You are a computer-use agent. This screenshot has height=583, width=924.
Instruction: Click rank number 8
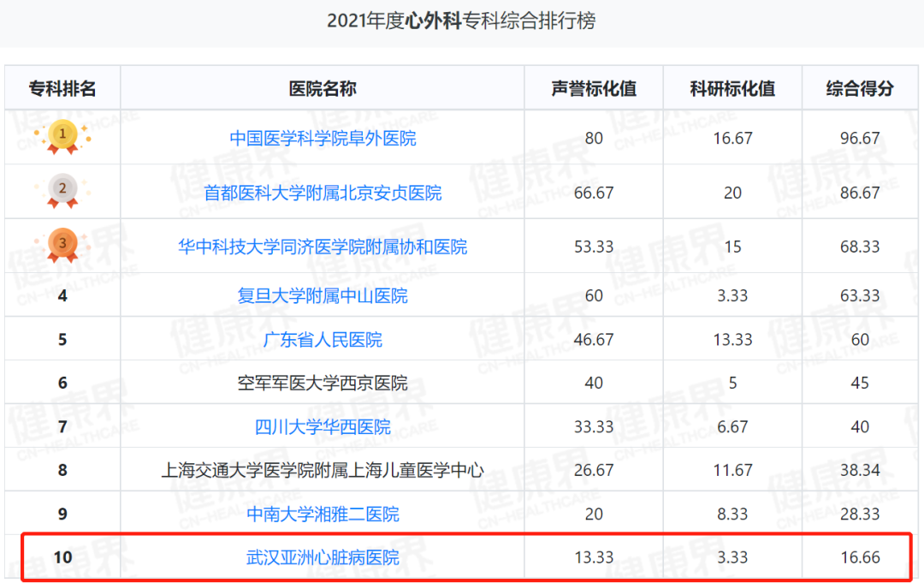point(62,470)
